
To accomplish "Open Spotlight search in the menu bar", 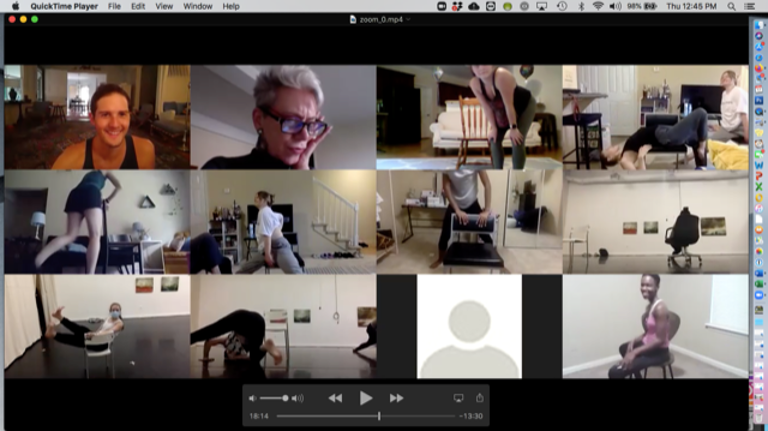I will click(732, 6).
